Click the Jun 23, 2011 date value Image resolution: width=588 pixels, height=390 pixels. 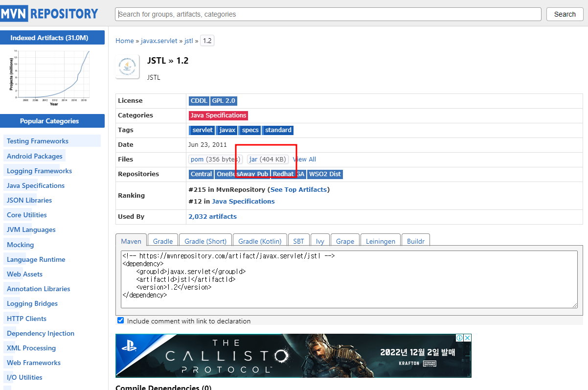point(207,145)
